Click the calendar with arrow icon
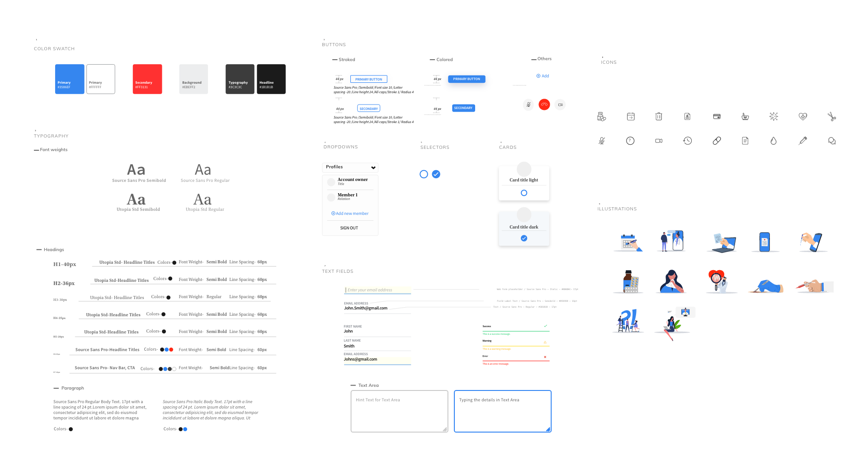This screenshot has height=471, width=868. click(631, 117)
